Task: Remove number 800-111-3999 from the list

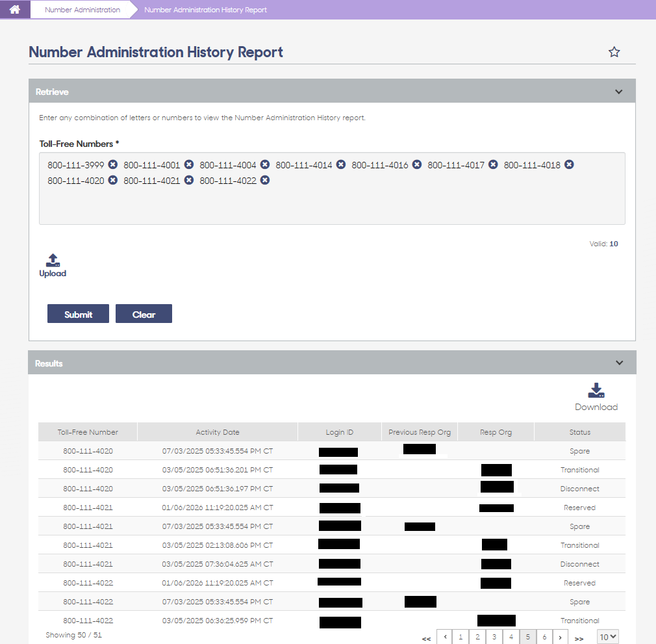Action: click(x=113, y=164)
